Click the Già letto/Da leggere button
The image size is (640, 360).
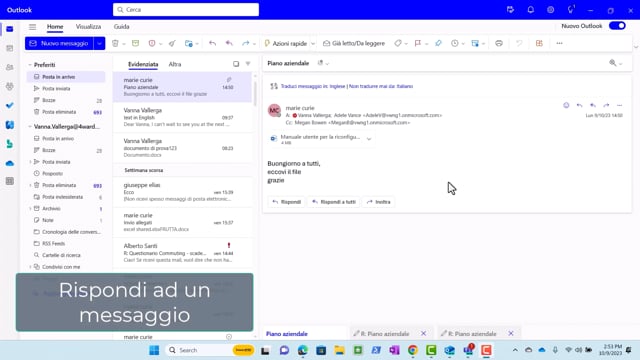coord(354,43)
